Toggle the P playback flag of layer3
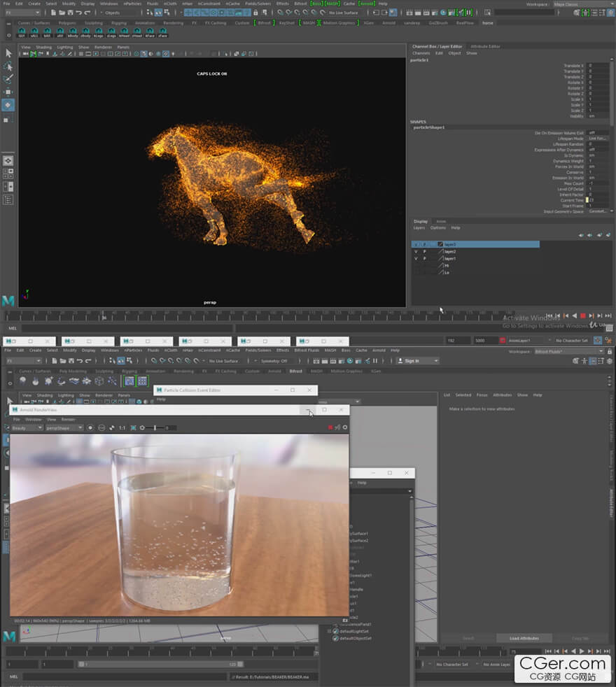616x687 pixels. coord(424,244)
